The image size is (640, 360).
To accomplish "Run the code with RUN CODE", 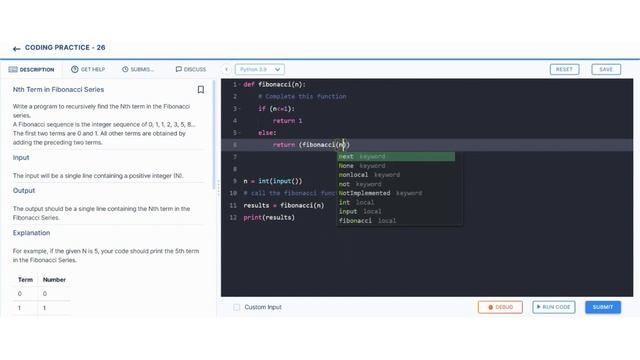I will tap(553, 307).
